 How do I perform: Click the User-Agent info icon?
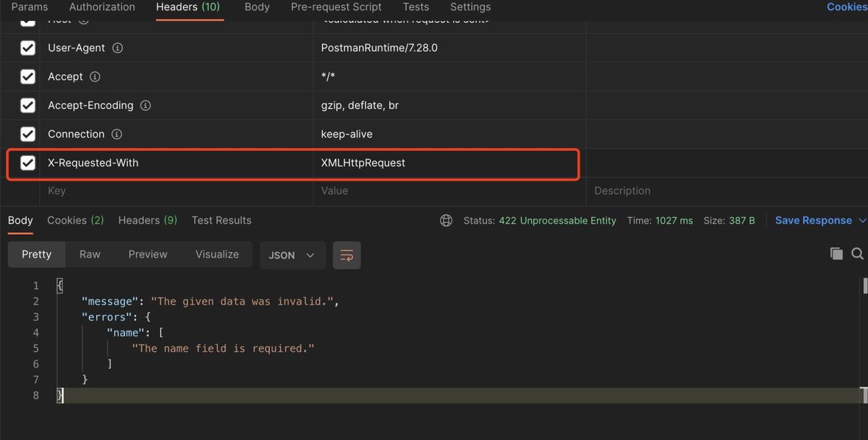[118, 48]
